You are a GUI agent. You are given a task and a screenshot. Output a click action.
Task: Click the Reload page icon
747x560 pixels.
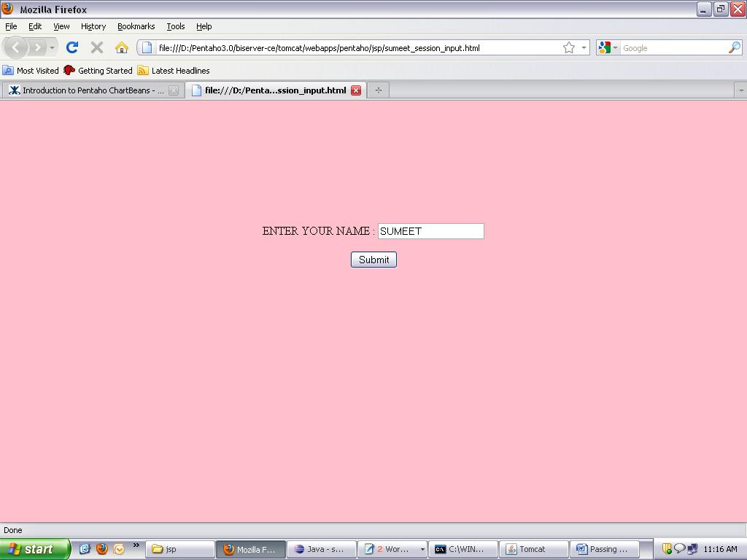click(71, 47)
